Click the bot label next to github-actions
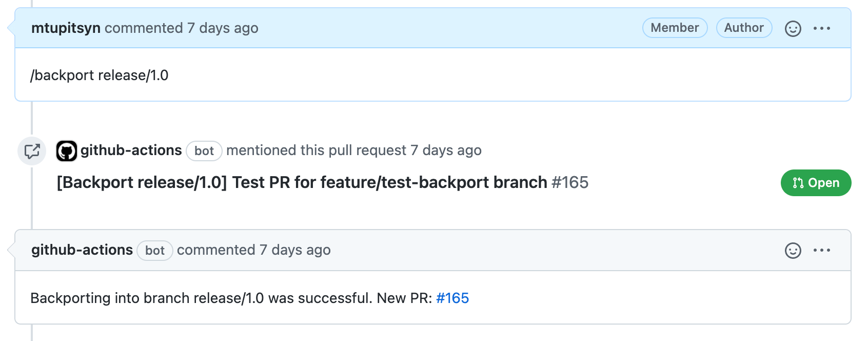Viewport: 868px width, 341px height. coord(204,151)
